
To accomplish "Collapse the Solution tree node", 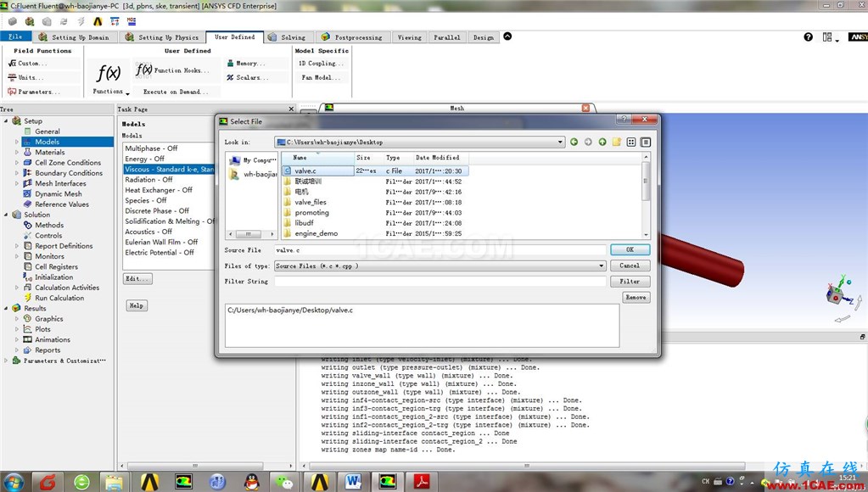I will tap(6, 215).
